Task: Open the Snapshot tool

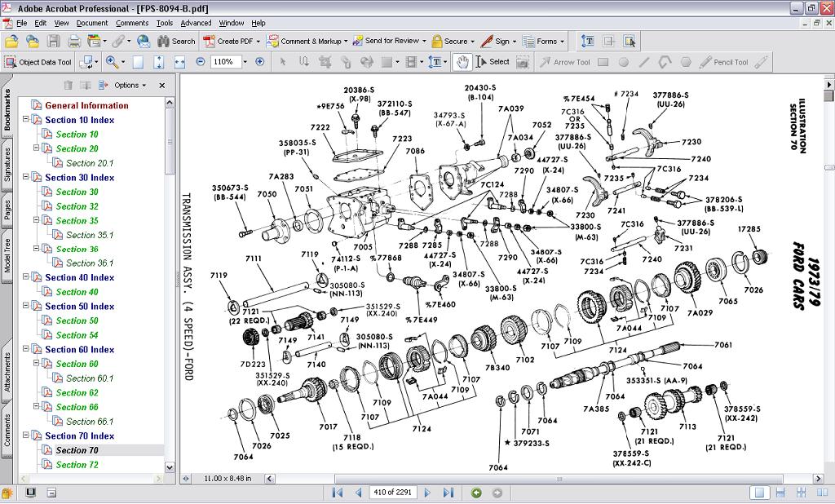Action: point(522,61)
